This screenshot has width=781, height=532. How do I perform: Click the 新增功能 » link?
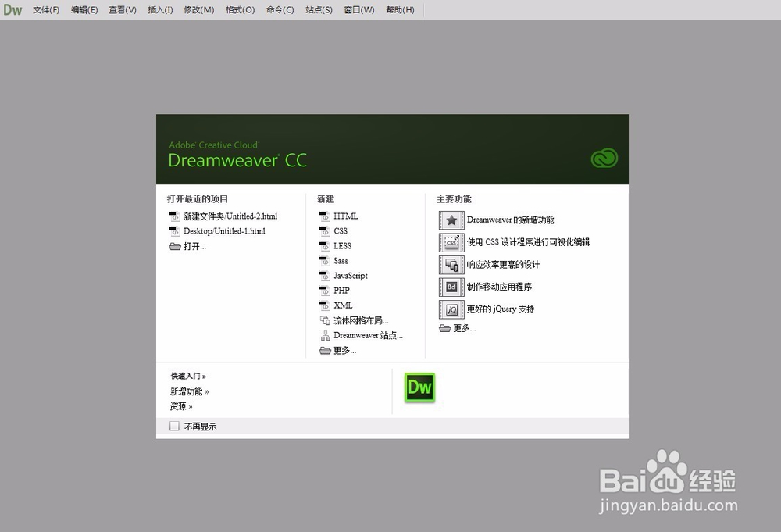189,391
